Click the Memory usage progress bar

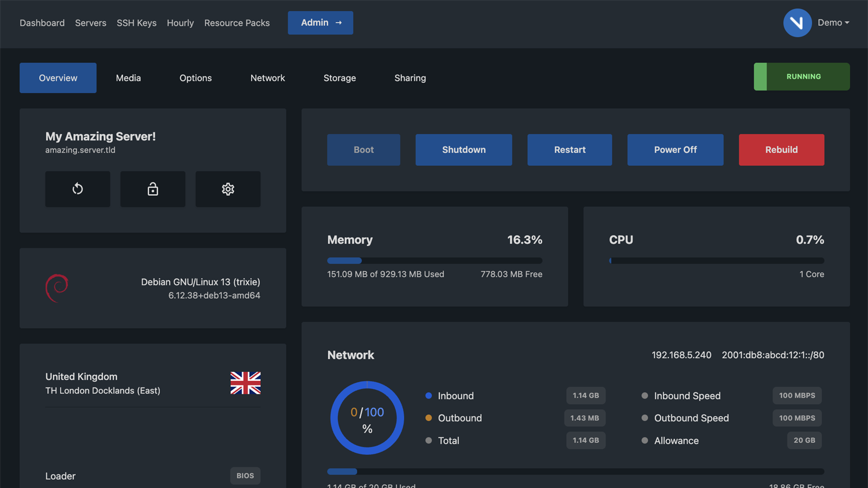click(435, 261)
